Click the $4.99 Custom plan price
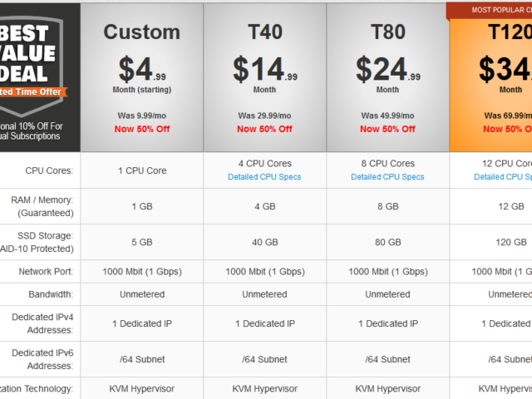Image resolution: width=532 pixels, height=399 pixels. pyautogui.click(x=142, y=70)
